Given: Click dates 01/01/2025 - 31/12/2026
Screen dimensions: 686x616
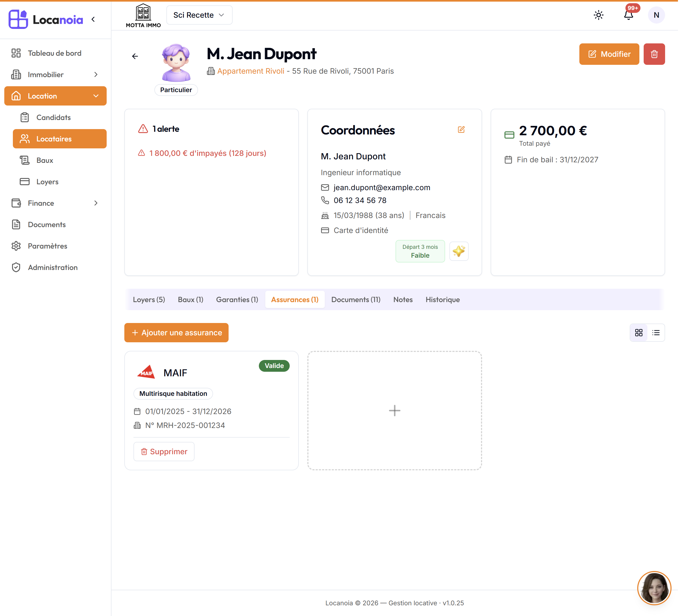Looking at the screenshot, I should [188, 412].
